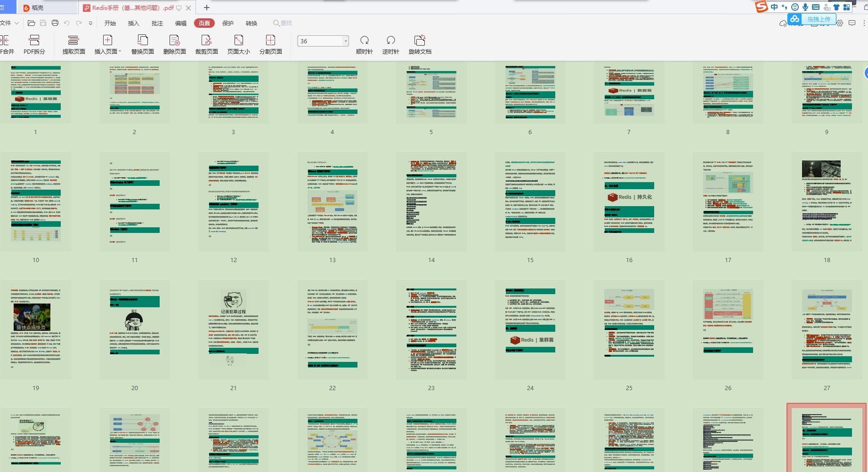
Task: Open the page number 36 dropdown
Action: click(346, 41)
